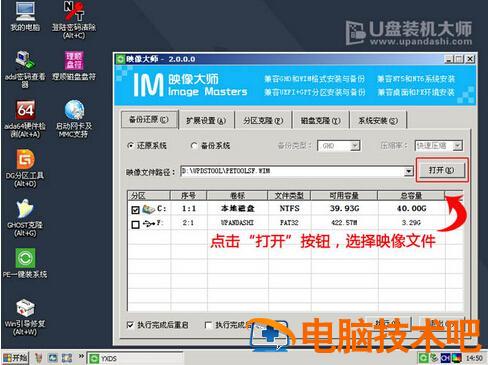This screenshot has width=488, height=365.
Task: Select the 本地磁盘 volume label cell
Action: tap(238, 209)
